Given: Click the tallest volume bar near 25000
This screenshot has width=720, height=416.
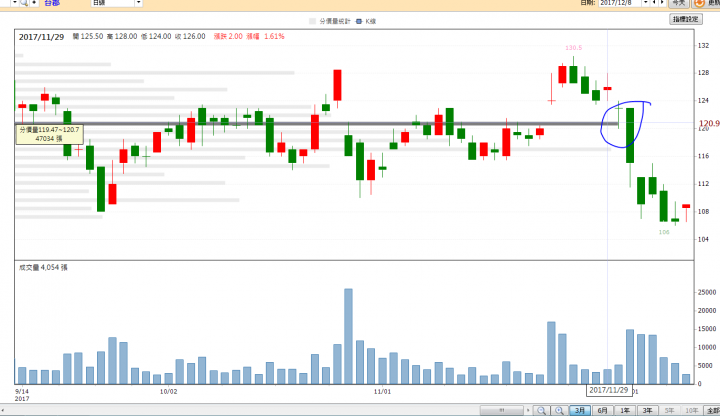Looking at the screenshot, I should coord(349,336).
